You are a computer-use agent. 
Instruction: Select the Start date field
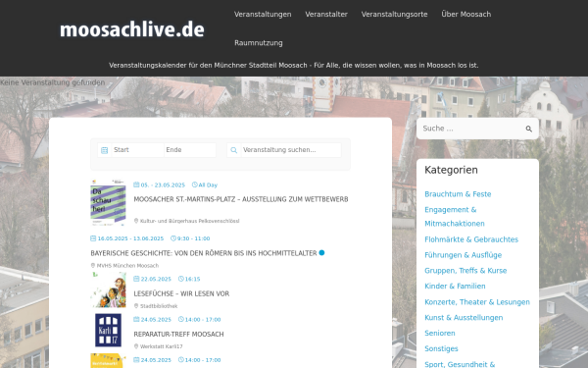pyautogui.click(x=137, y=150)
